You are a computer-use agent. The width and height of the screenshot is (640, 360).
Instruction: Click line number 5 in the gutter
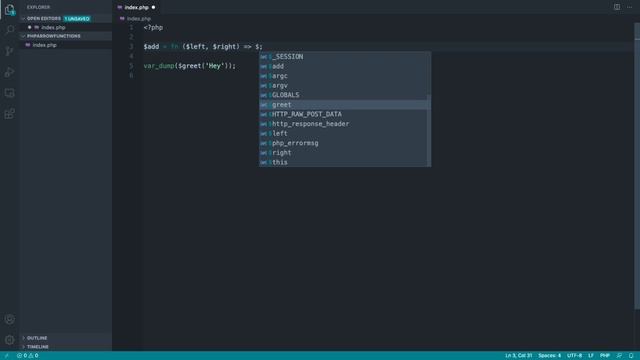coord(131,66)
